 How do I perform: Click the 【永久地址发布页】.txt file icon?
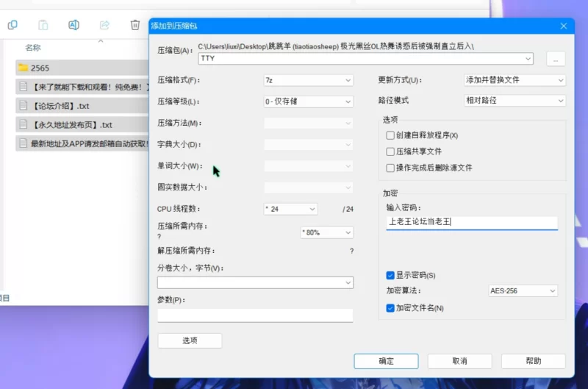tap(24, 124)
